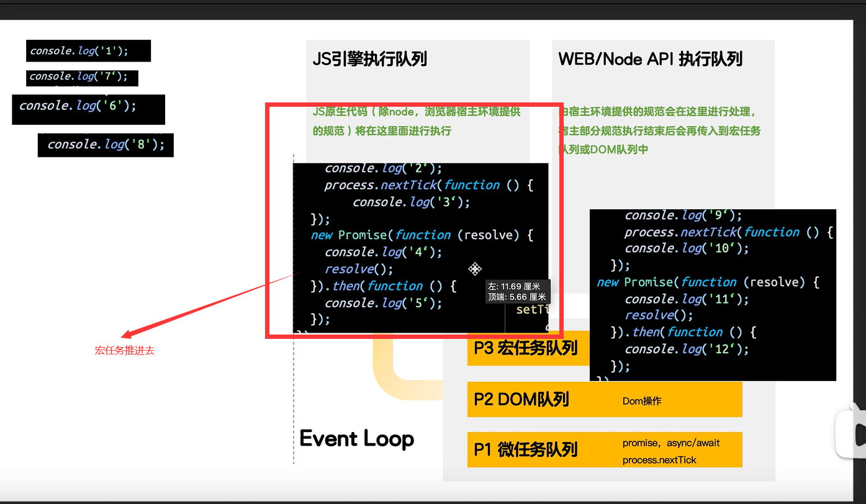The height and width of the screenshot is (504, 866).
Task: Click the console.log('12') code line
Action: [687, 349]
